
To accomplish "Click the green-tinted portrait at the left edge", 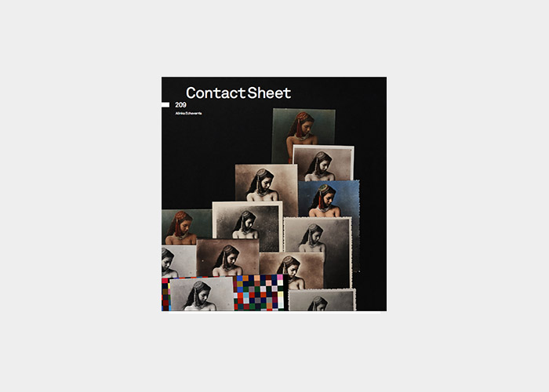I will (187, 227).
